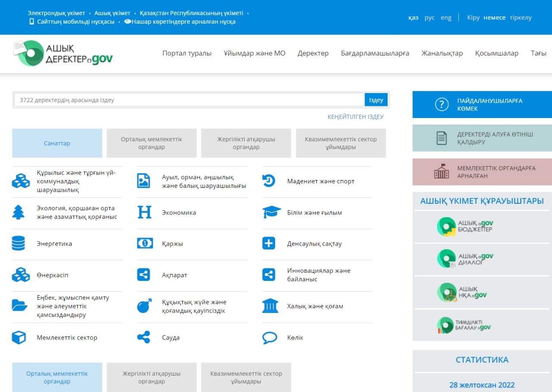Open the Кеңейтілген іздеу link
Viewport: 552px width, 392px height.
point(355,117)
